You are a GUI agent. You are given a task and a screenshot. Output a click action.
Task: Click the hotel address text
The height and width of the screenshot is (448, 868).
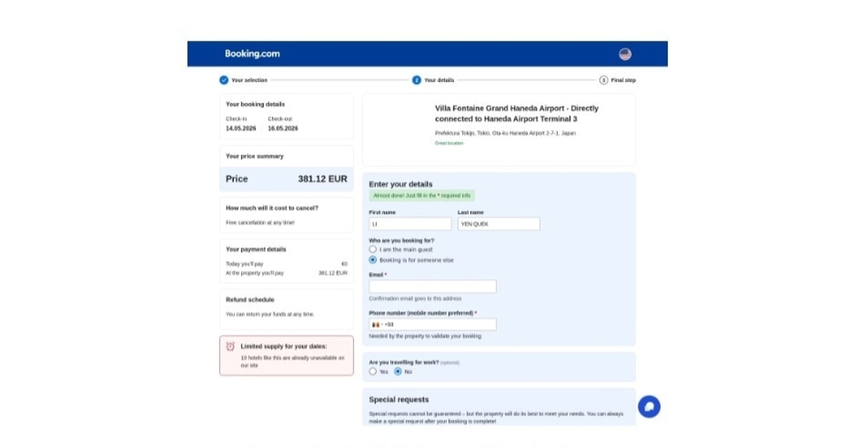[505, 133]
